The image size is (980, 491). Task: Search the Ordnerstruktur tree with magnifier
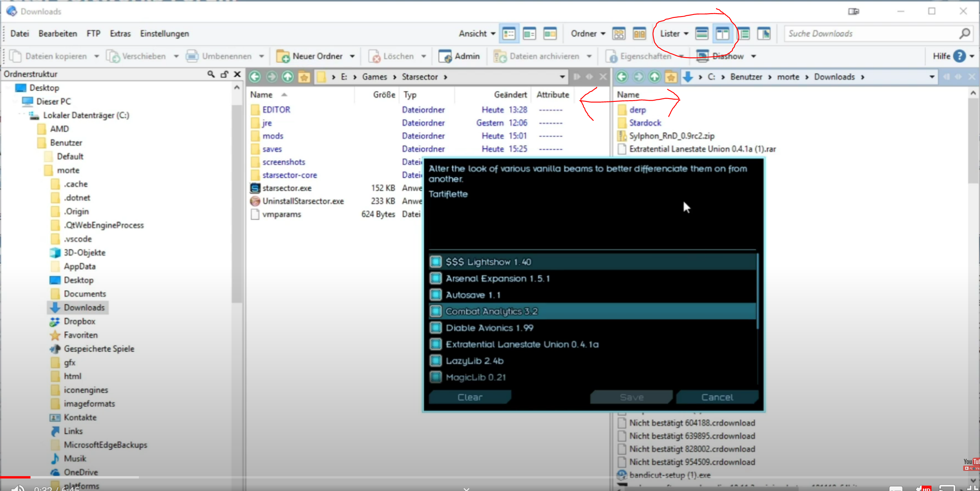[x=211, y=74]
